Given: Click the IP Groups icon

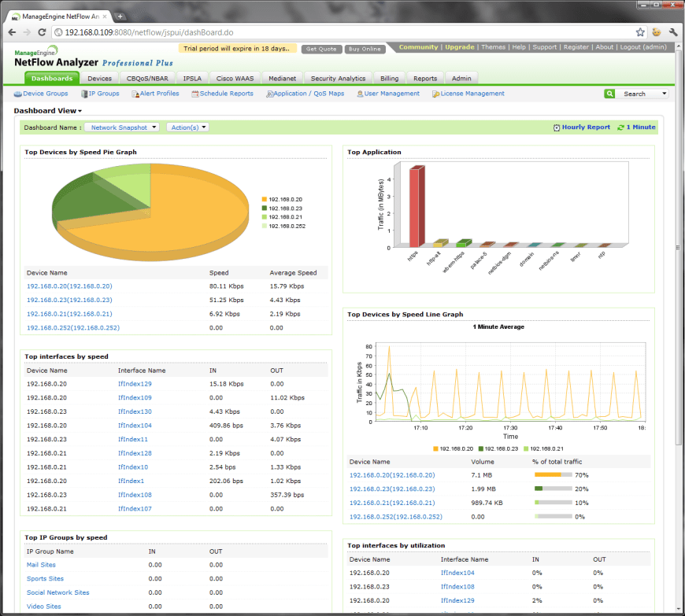Looking at the screenshot, I should (x=84, y=94).
